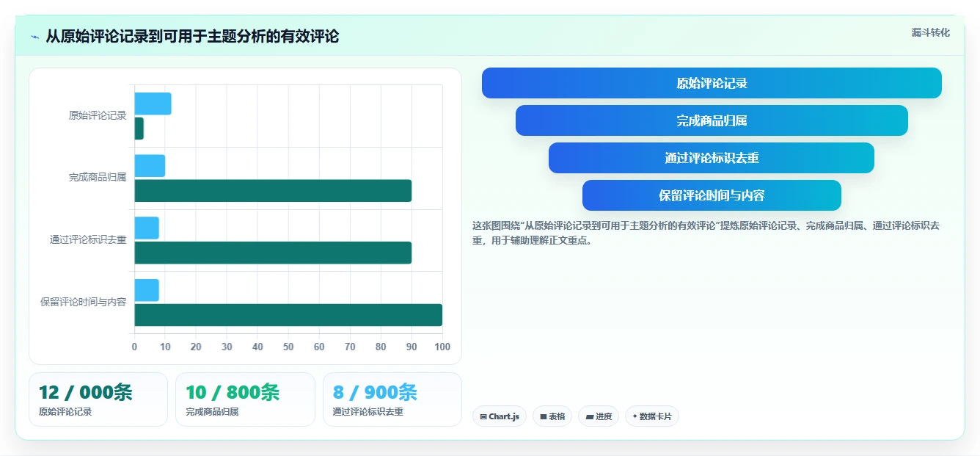980x456 pixels.
Task: Click the x-axis tick value 100
Action: coord(442,347)
